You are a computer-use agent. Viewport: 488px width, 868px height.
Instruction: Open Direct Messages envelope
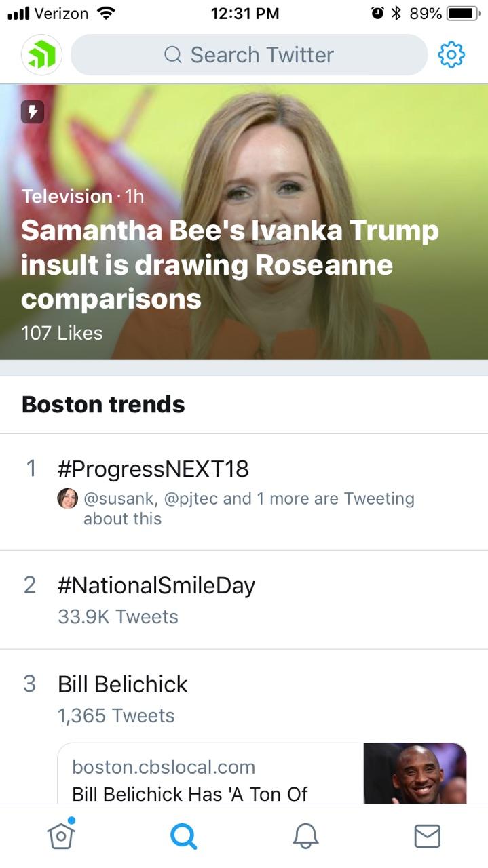click(427, 835)
